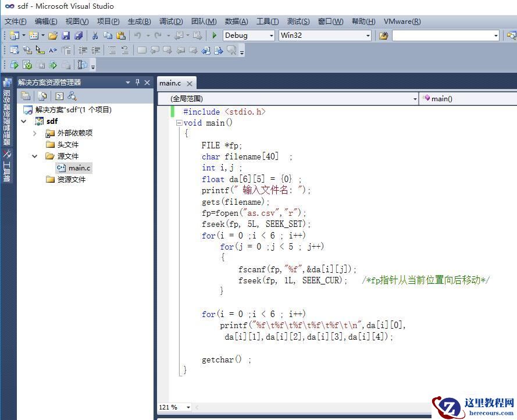Open the 帮助(H) menu

coord(363,22)
